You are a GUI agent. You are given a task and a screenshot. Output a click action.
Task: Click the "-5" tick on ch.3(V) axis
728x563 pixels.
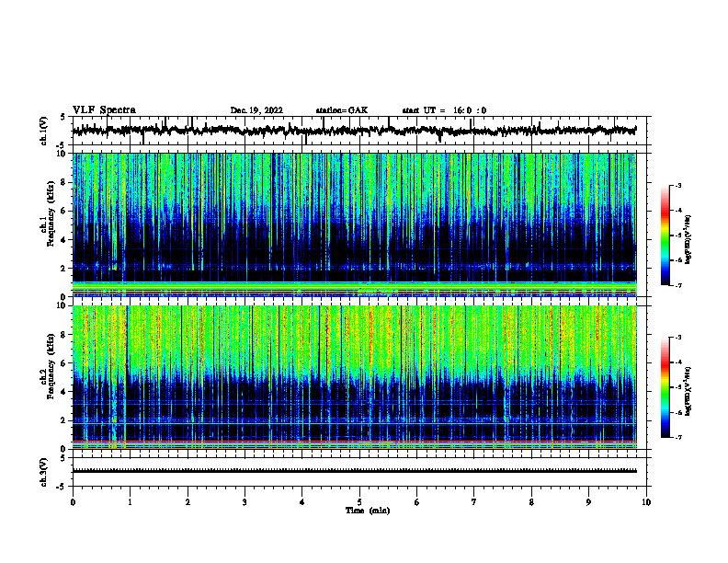(x=62, y=487)
